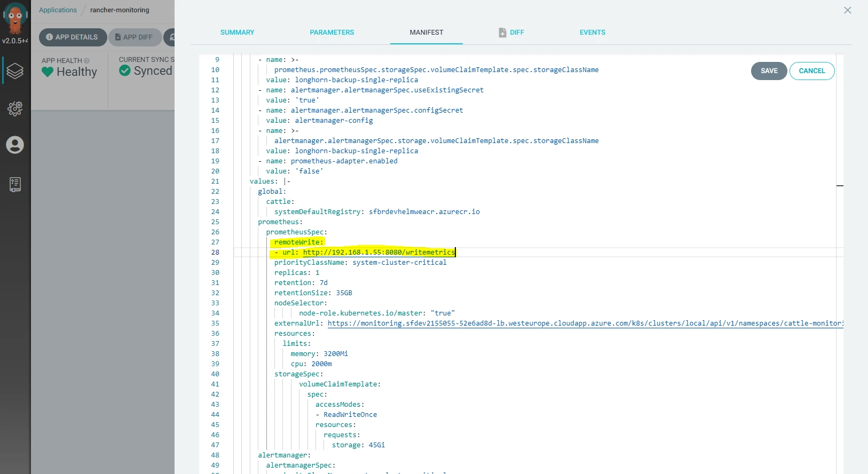This screenshot has width=868, height=474.
Task: Click the editor scrollbar position marker
Action: [x=840, y=186]
